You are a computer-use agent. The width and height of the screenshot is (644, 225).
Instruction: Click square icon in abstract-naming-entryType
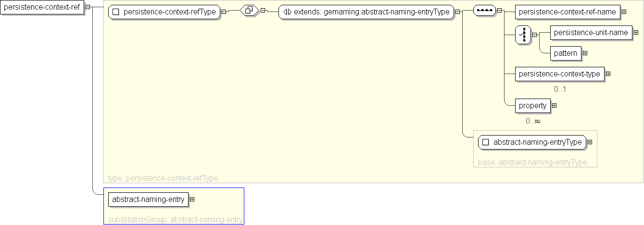[x=485, y=142]
